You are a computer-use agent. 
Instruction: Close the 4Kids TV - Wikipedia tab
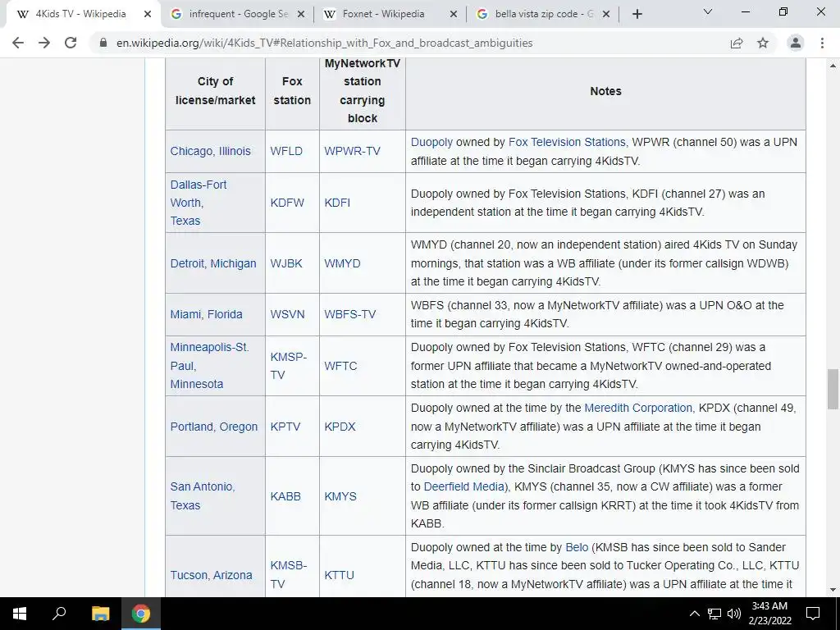(x=148, y=14)
